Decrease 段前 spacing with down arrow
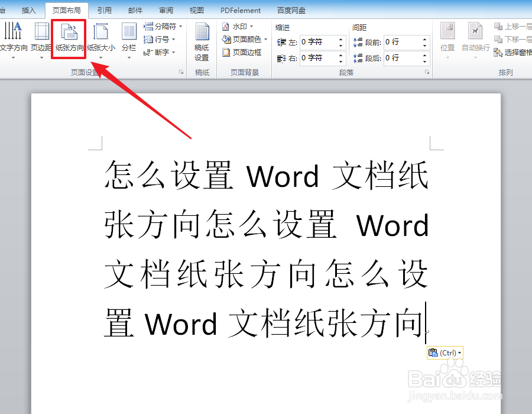Image resolution: width=532 pixels, height=414 pixels. coord(425,46)
